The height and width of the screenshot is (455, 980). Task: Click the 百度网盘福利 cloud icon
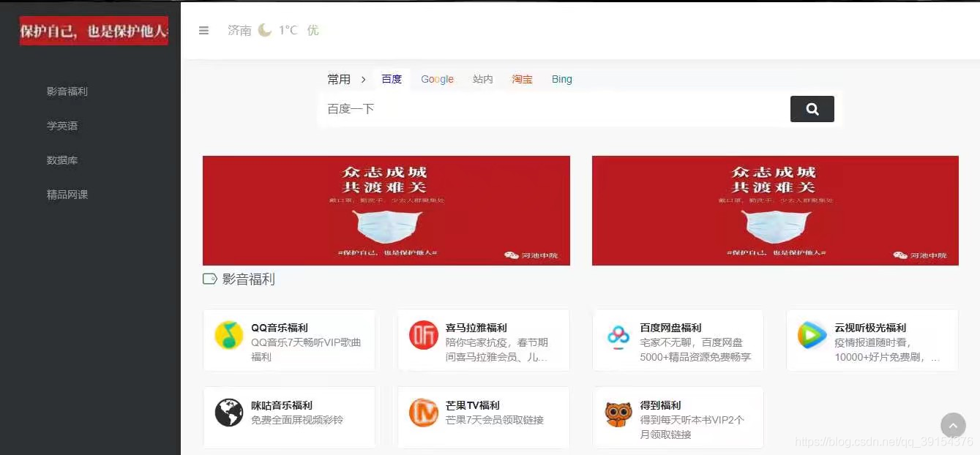[x=618, y=336]
